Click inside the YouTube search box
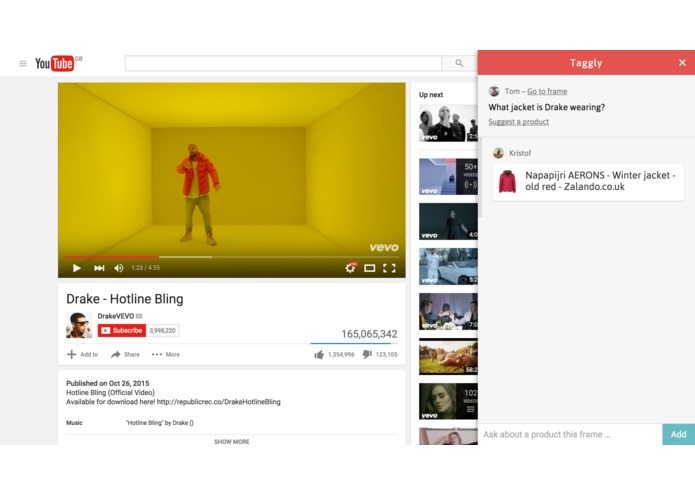The width and height of the screenshot is (695, 494). tap(283, 63)
